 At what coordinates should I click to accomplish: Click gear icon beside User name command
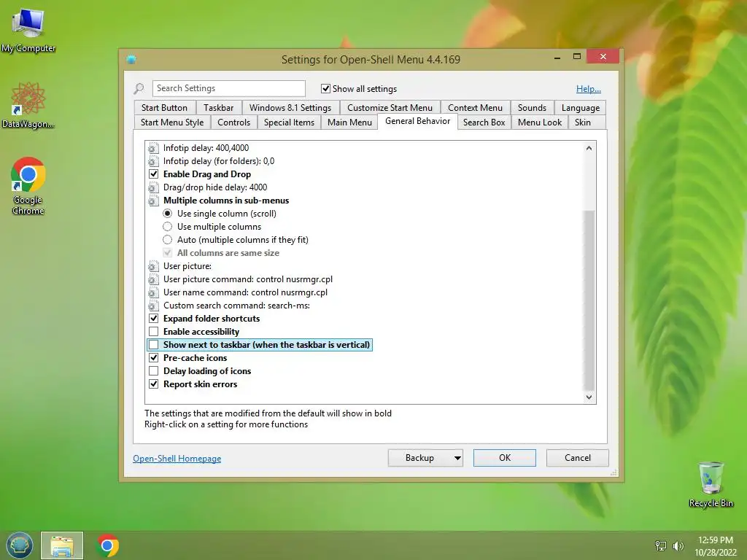[153, 292]
